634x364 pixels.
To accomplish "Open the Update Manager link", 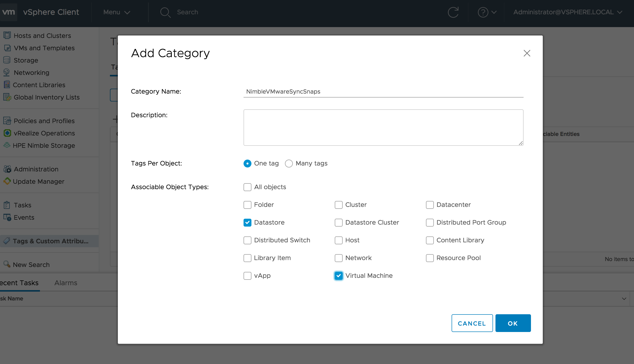I will point(38,182).
